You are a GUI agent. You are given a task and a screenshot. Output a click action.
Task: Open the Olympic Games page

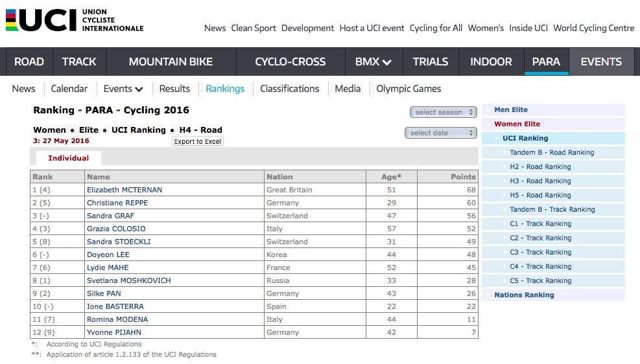click(409, 89)
